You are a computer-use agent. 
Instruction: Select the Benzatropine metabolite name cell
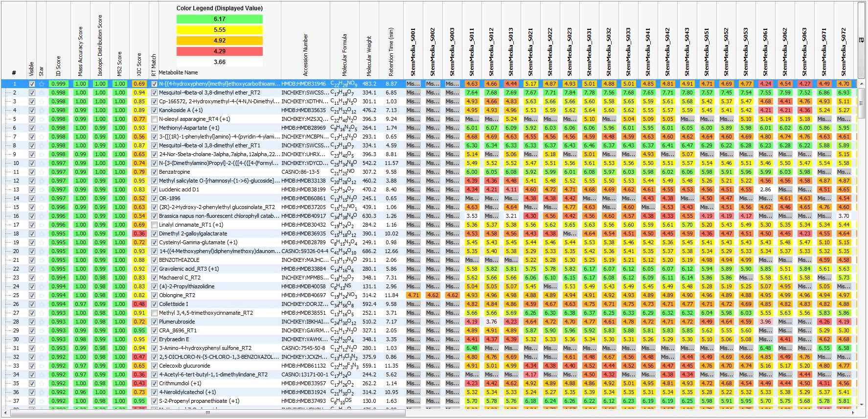click(219, 172)
